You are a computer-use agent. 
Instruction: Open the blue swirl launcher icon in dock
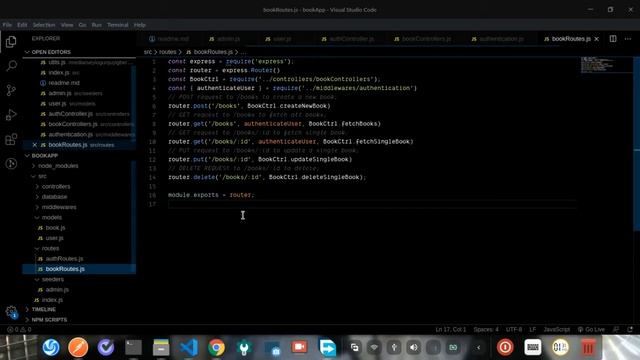tap(51, 347)
